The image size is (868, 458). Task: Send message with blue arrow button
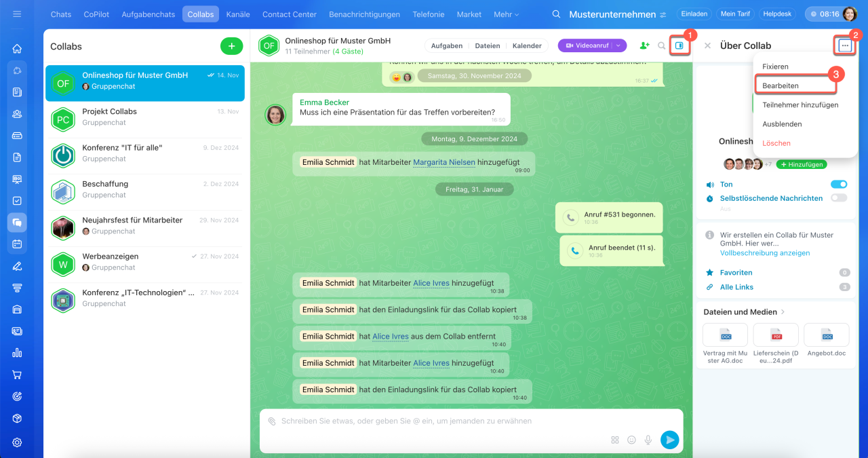(x=669, y=440)
